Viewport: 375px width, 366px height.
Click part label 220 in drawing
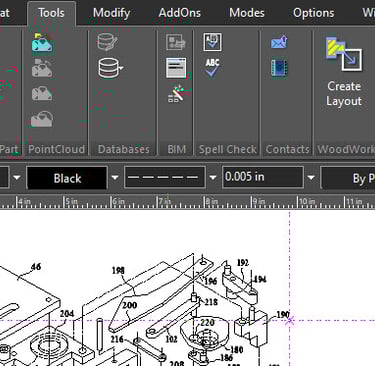(207, 322)
